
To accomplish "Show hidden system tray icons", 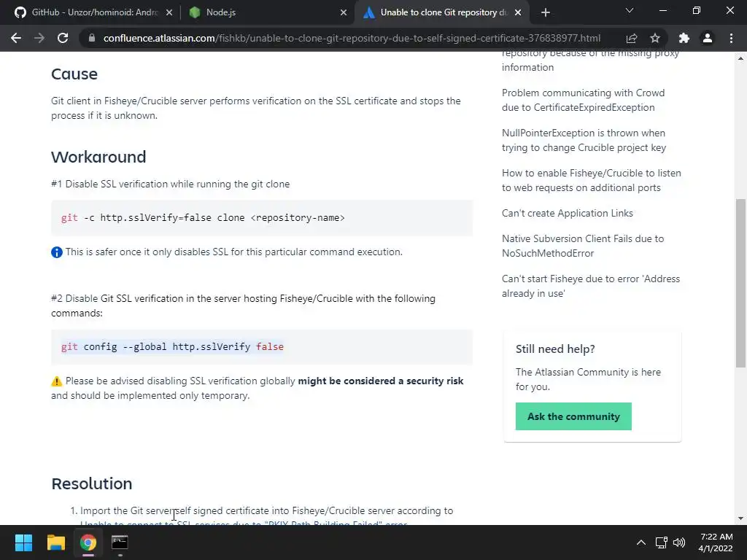I will click(641, 542).
